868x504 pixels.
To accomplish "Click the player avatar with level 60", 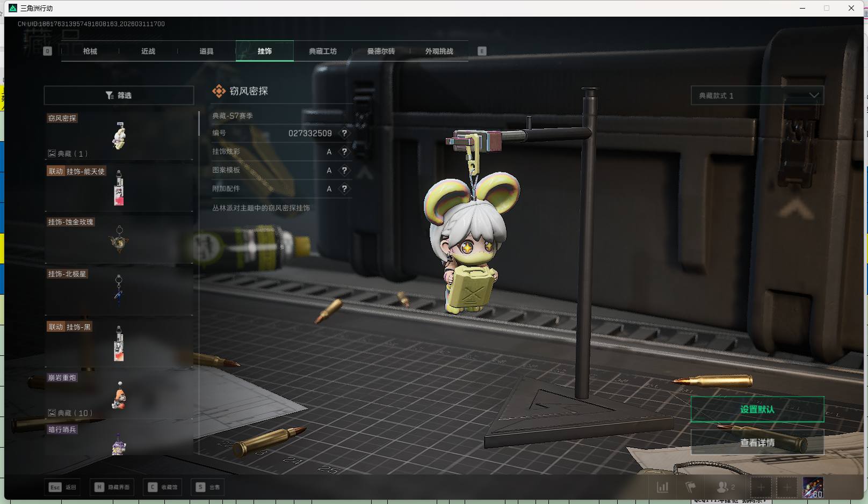I will 813,487.
